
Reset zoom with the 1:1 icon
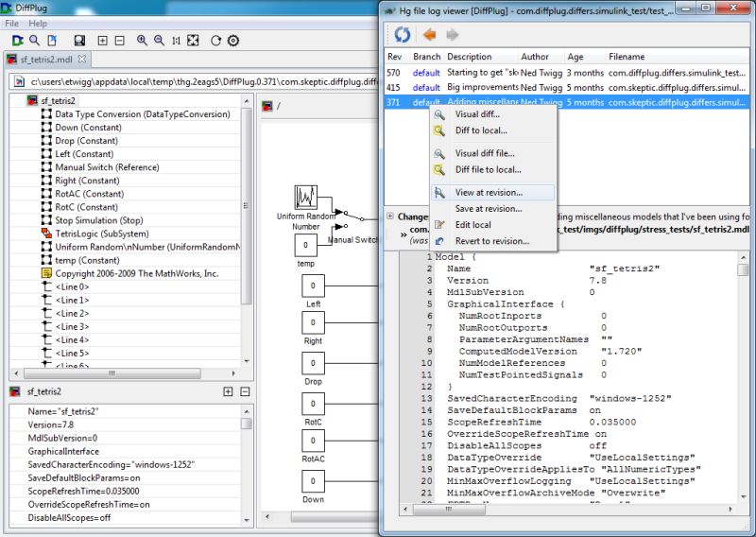(x=176, y=41)
